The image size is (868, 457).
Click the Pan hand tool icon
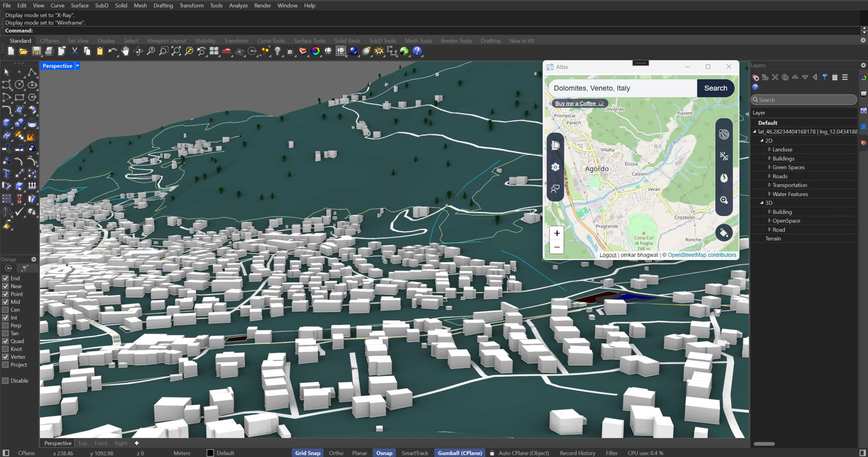pyautogui.click(x=125, y=51)
